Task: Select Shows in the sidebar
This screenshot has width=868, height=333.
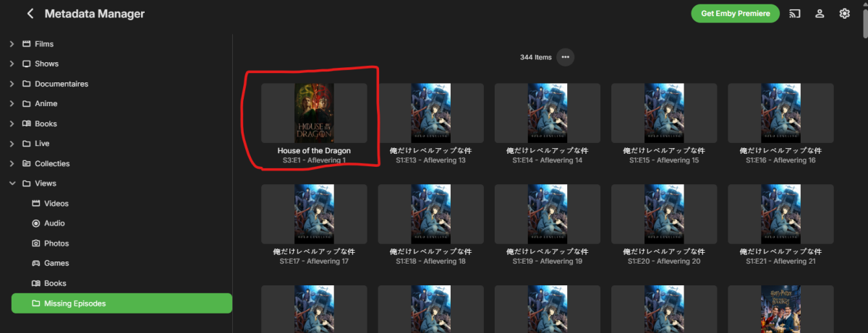Action: 47,64
